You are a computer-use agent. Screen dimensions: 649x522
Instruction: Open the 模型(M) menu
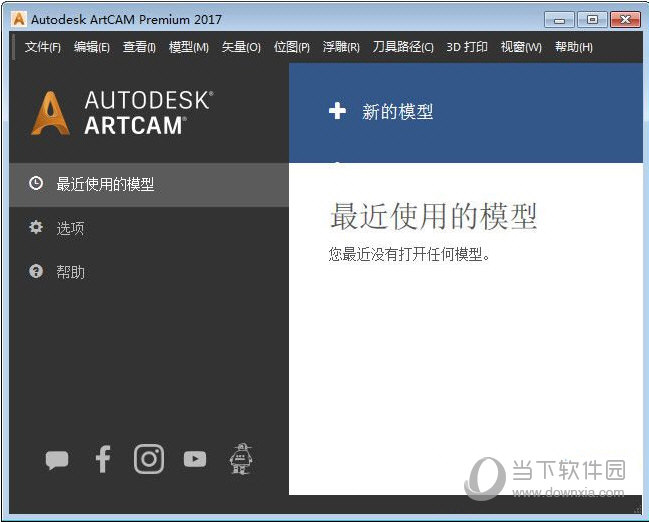(x=189, y=47)
